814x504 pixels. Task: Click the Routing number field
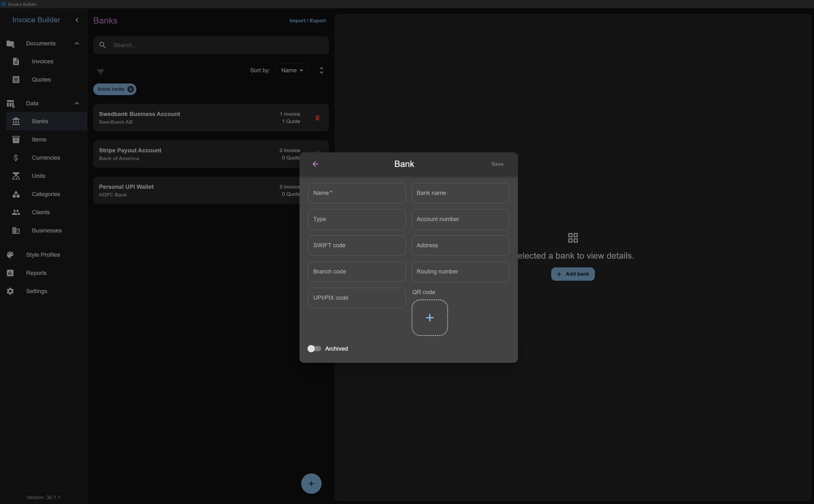pos(460,272)
